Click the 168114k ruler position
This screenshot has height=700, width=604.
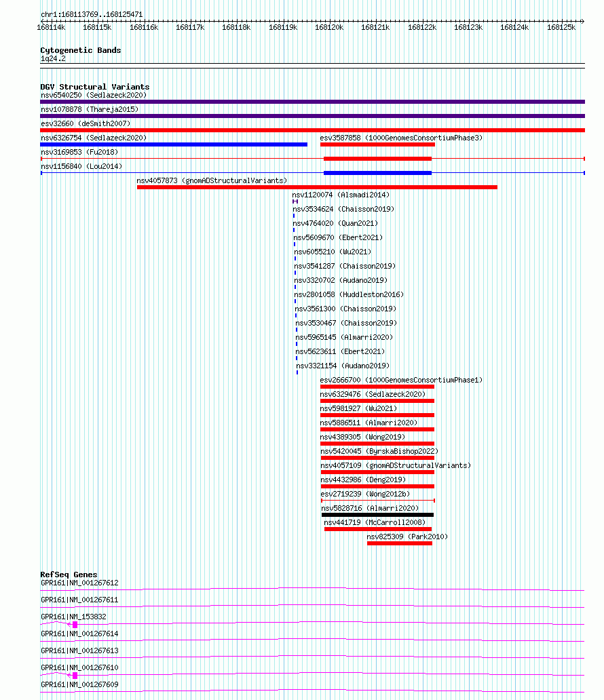point(51,27)
